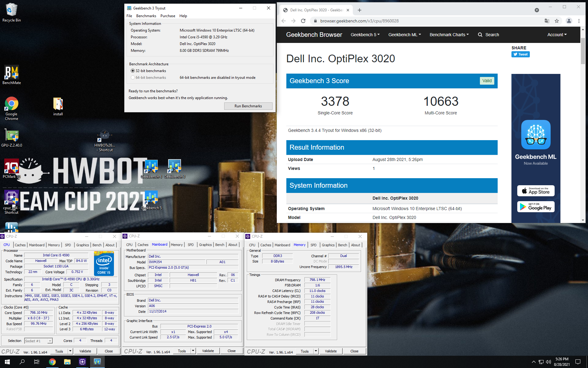Screen dimensions: 588x368
Task: Click Chrome's reload page icon
Action: 303,21
